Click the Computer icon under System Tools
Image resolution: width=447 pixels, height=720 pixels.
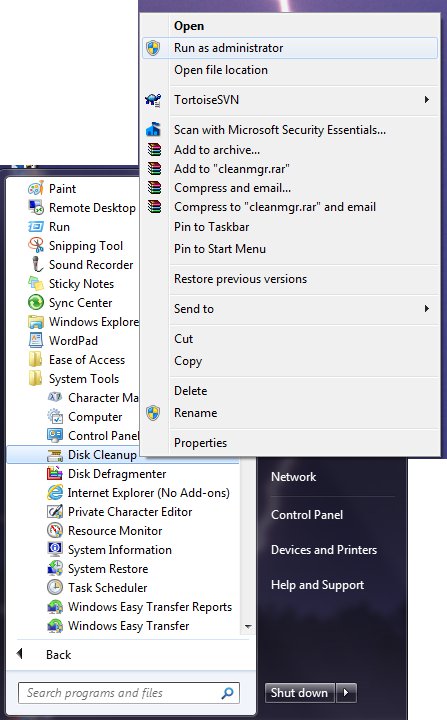(x=55, y=416)
